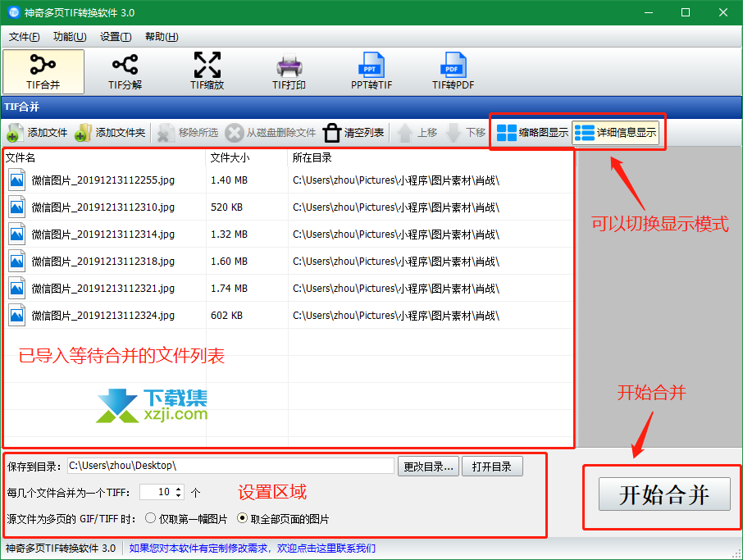Screen dimensions: 743x560
Task: Click the custom modification contact link
Action: click(x=252, y=549)
